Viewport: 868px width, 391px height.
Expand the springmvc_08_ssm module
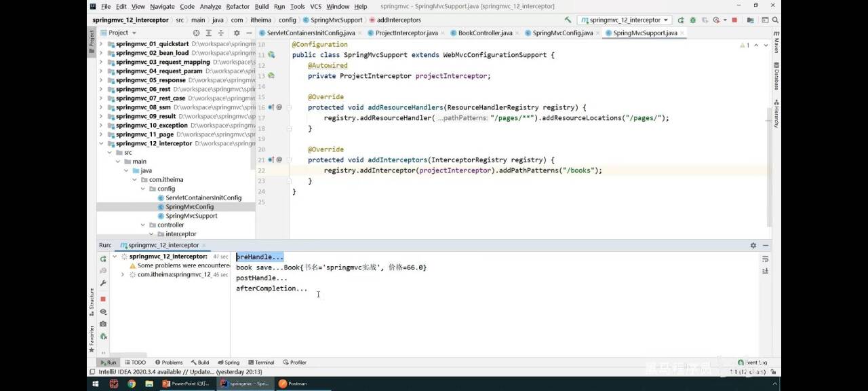pos(101,107)
